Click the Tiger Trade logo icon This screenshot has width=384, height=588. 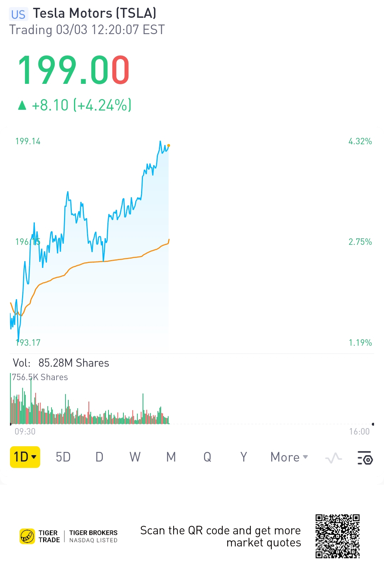27,536
